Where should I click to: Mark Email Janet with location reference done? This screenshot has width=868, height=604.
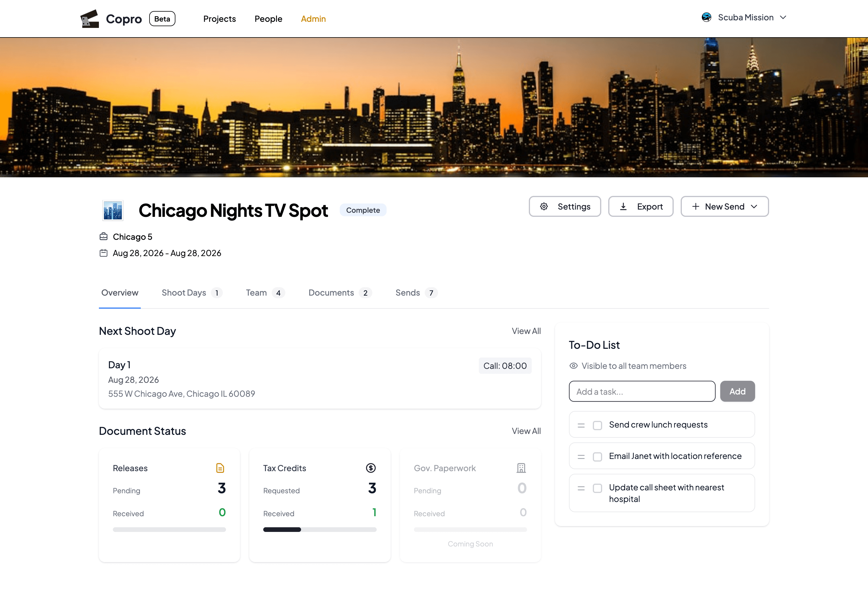point(597,456)
